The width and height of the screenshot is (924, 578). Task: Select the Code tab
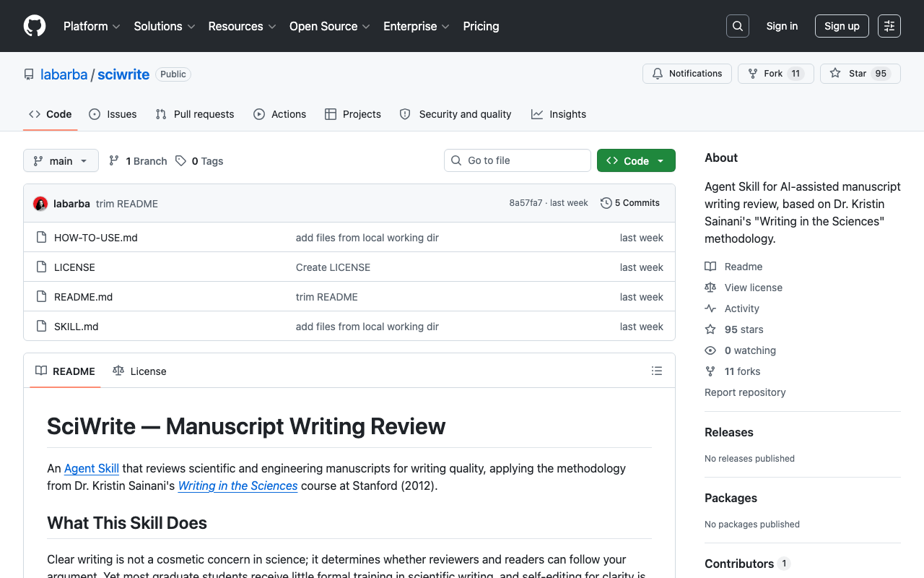(x=51, y=114)
